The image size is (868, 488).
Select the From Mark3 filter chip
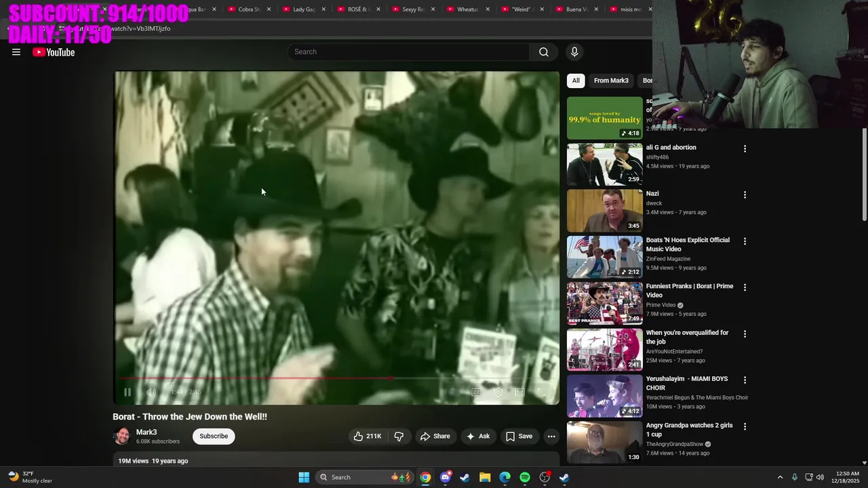tap(611, 81)
